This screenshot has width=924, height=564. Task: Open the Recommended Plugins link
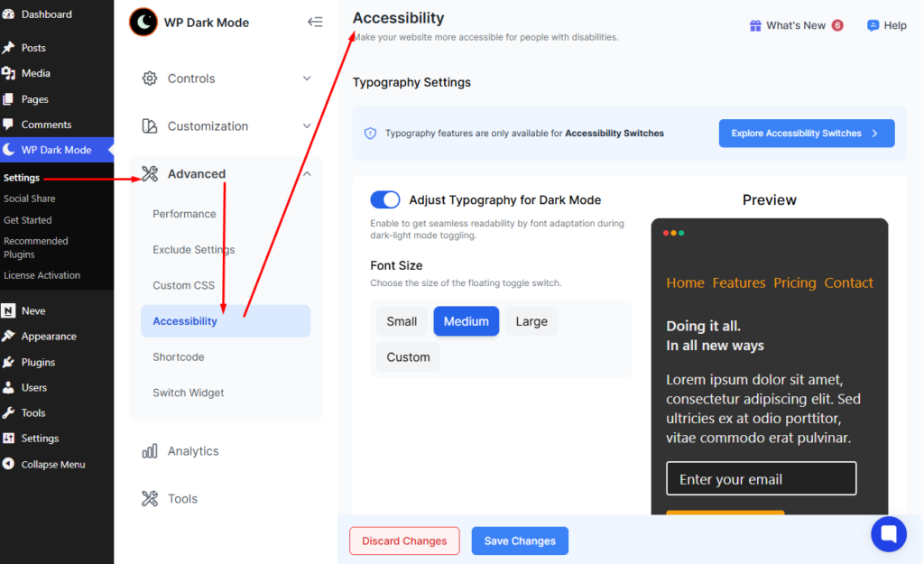tap(35, 247)
